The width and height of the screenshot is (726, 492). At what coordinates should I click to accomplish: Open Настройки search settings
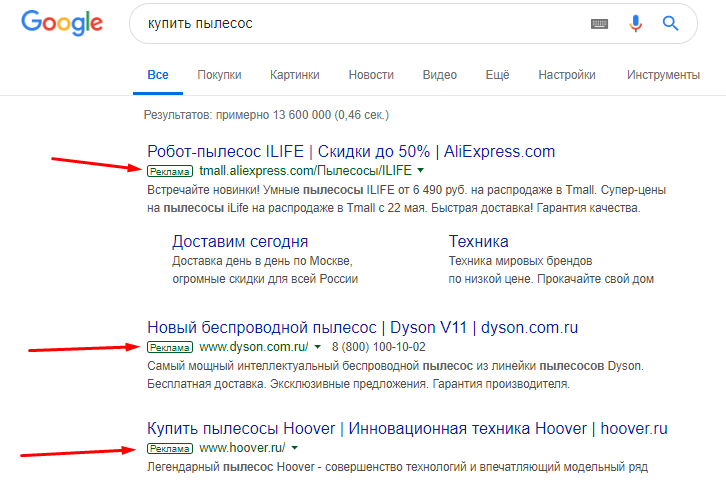tap(567, 75)
